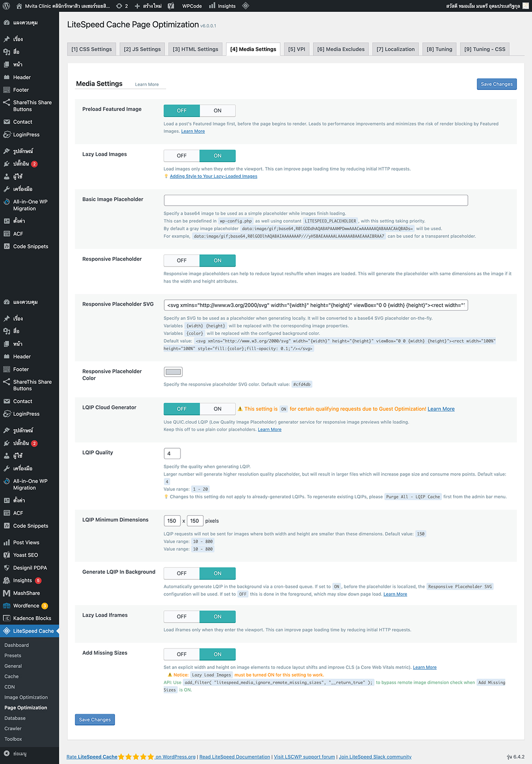Open Wordfence via its sidebar icon
This screenshot has height=764, width=532.
pos(6,606)
